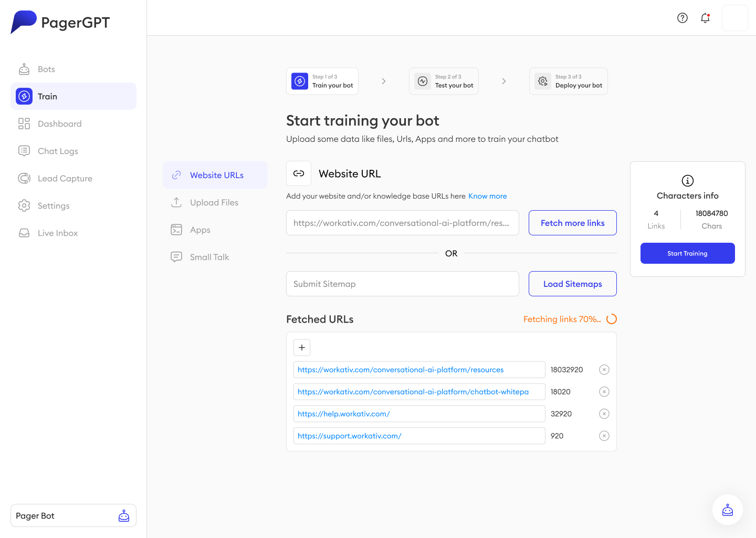Image resolution: width=756 pixels, height=538 pixels.
Task: Click the Website URLs link icon
Action: (x=176, y=175)
